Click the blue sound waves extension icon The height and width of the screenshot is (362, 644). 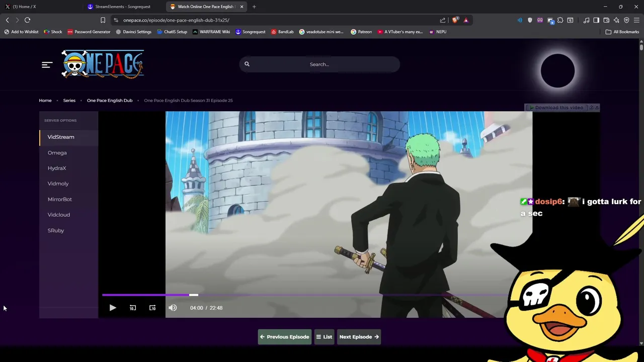[x=520, y=20]
